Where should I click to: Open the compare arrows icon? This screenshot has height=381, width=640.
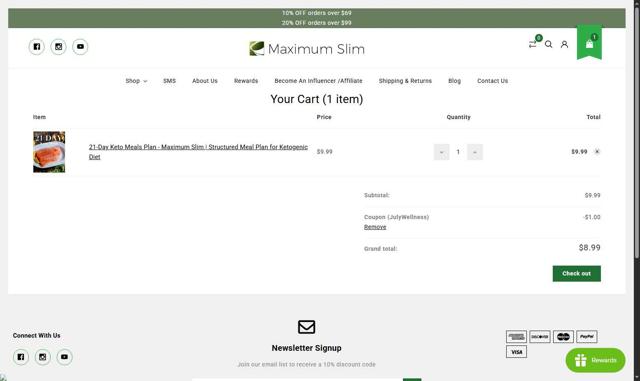pyautogui.click(x=533, y=44)
